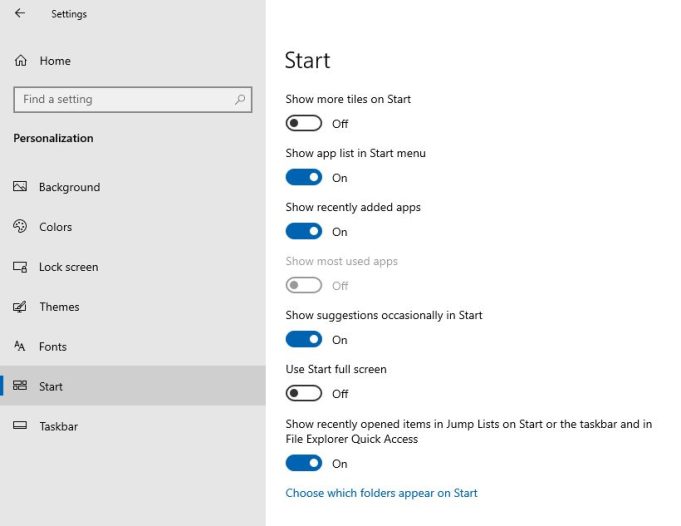Click 'Show suggestions occasionally in Start' label
Viewport: 681px width, 526px height.
(x=384, y=315)
